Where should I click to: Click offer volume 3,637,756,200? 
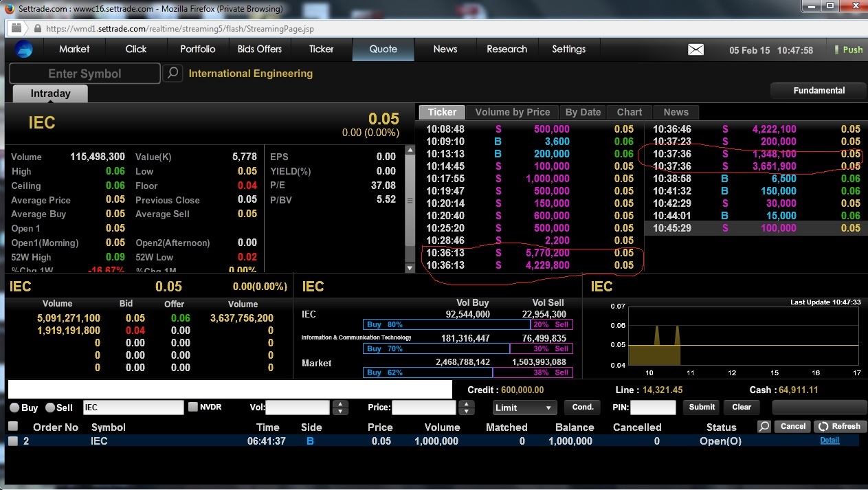point(241,318)
